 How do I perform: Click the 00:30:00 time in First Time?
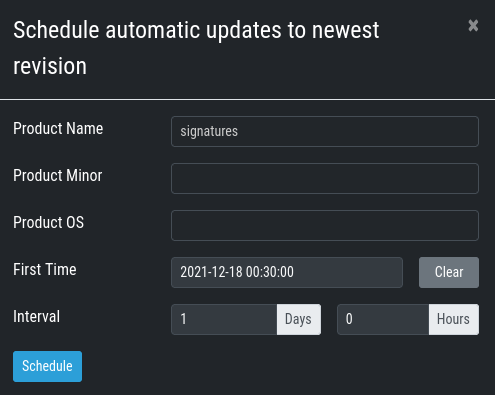[x=270, y=272]
